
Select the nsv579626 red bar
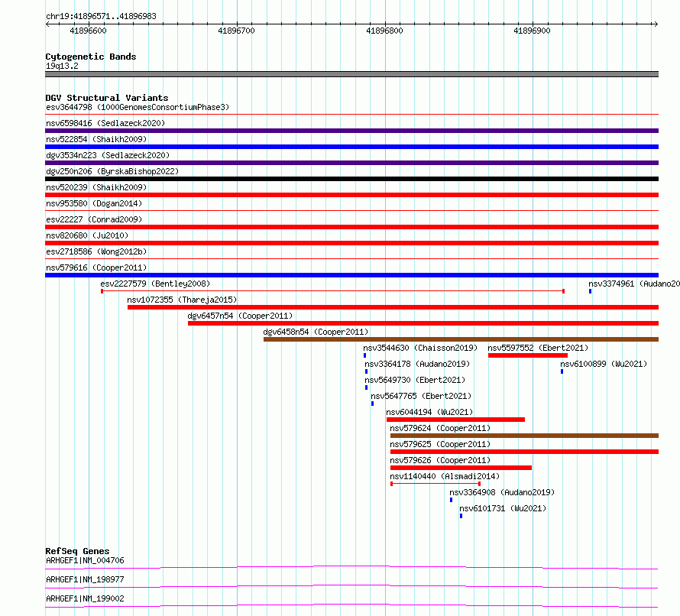461,468
